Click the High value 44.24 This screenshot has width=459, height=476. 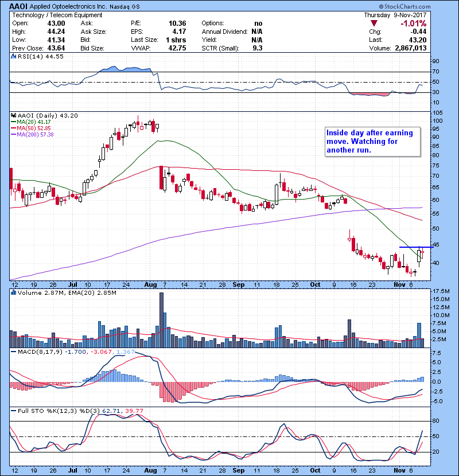[x=56, y=32]
